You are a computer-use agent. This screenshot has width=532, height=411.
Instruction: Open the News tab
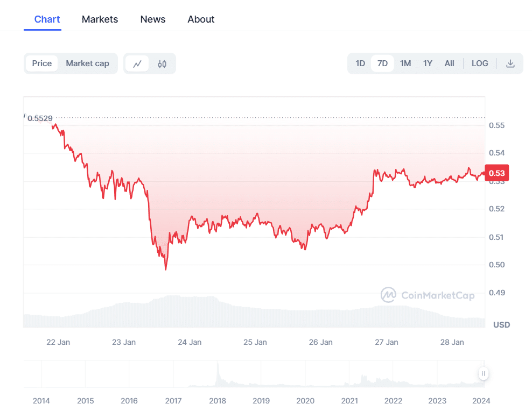pos(153,19)
